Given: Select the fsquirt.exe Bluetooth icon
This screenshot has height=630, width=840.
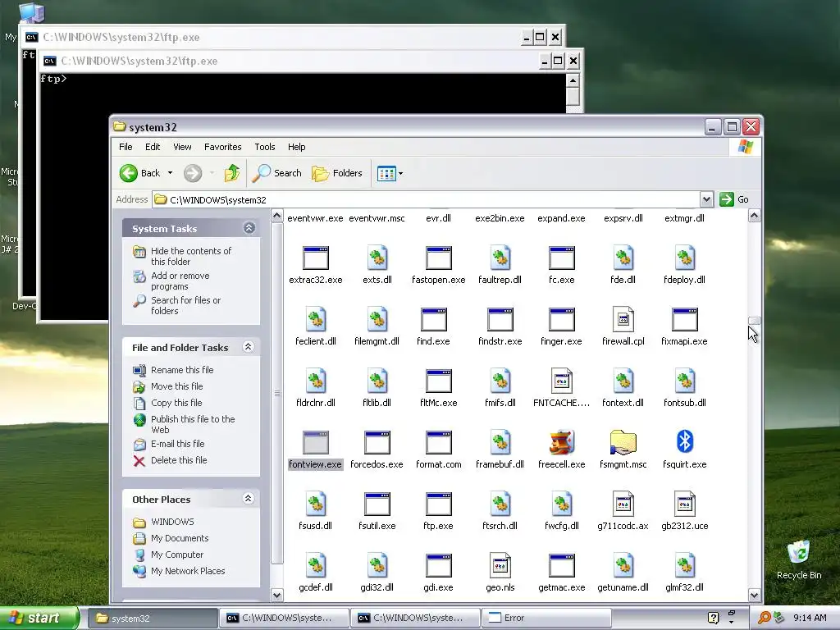Looking at the screenshot, I should pyautogui.click(x=684, y=442).
